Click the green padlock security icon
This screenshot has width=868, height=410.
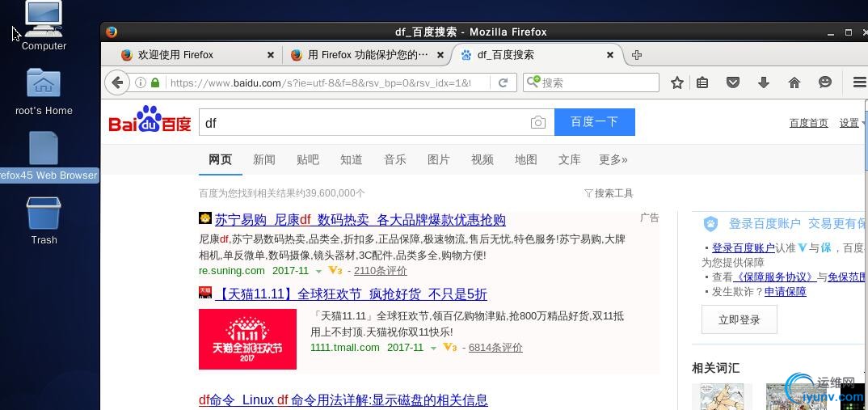tap(155, 82)
